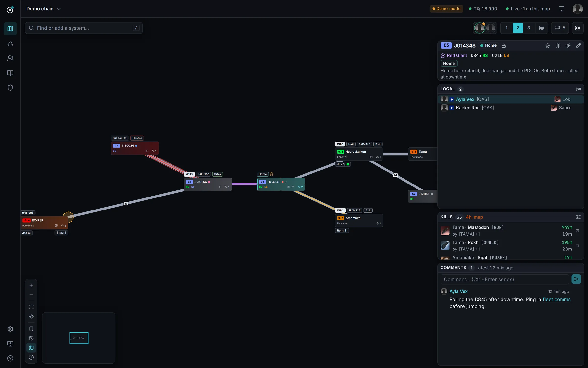Follow the fleet comms link
588x368 pixels.
(557, 299)
